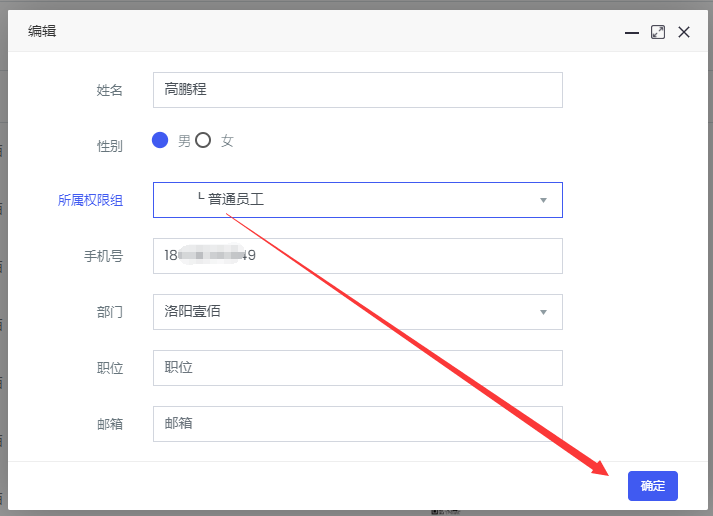
Task: Open the 所属权限组 dropdown showing 普通员工
Action: 358,200
